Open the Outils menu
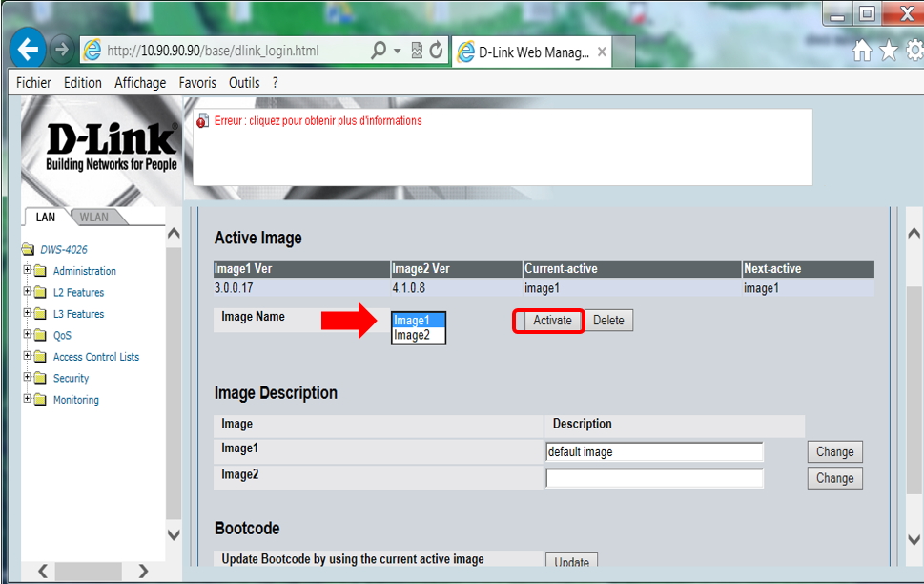Viewport: 924px width, 584px height. coord(244,83)
